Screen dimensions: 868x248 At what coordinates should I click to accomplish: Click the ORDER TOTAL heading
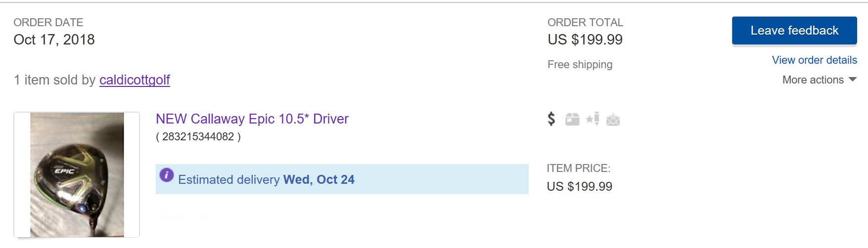pos(585,23)
